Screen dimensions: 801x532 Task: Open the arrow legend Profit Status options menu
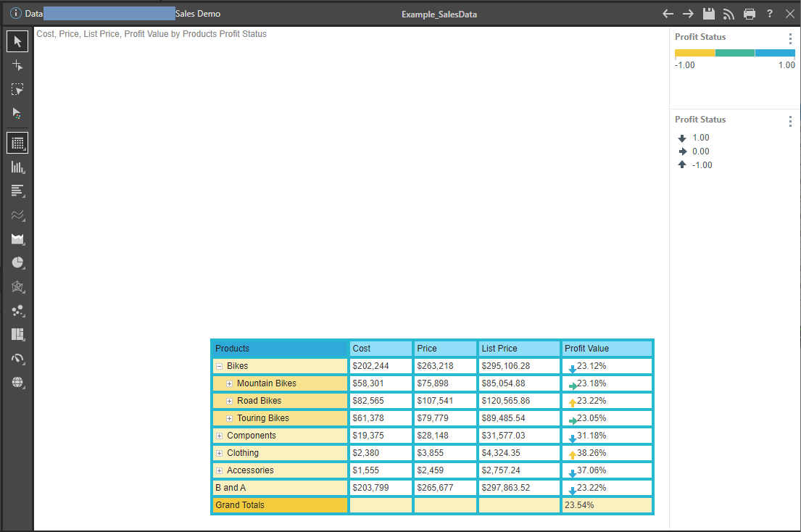pos(790,121)
